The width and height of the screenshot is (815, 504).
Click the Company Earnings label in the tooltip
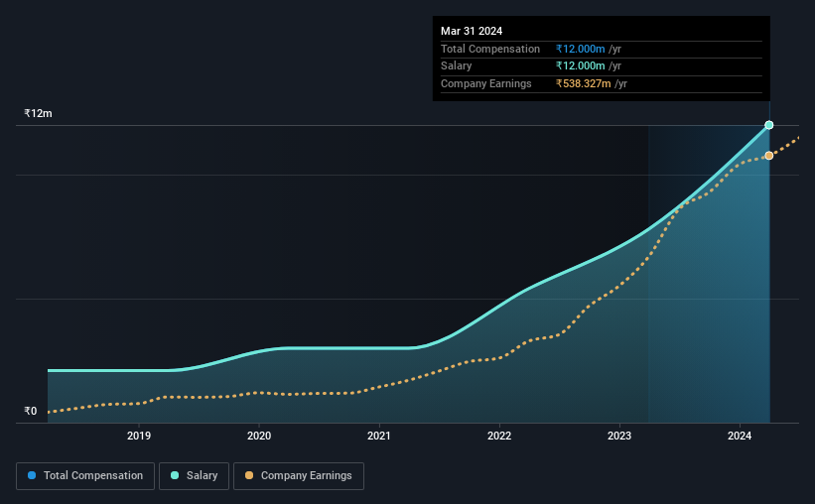486,83
